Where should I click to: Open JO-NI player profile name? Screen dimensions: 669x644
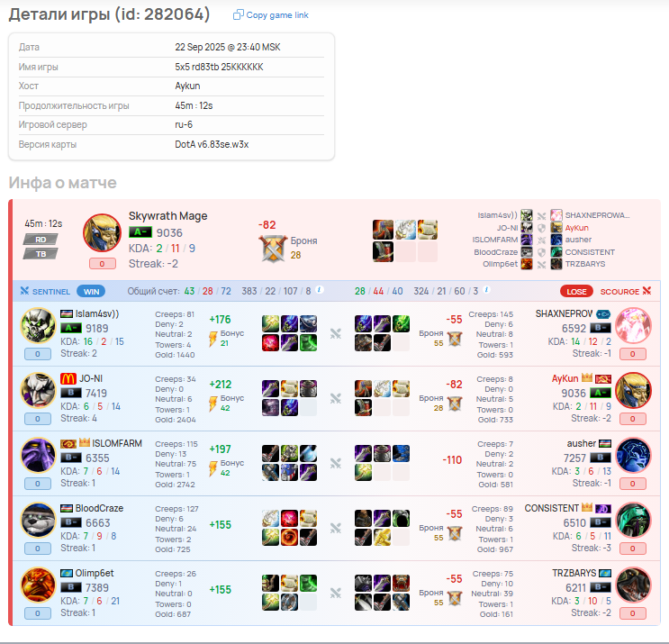pyautogui.click(x=91, y=378)
